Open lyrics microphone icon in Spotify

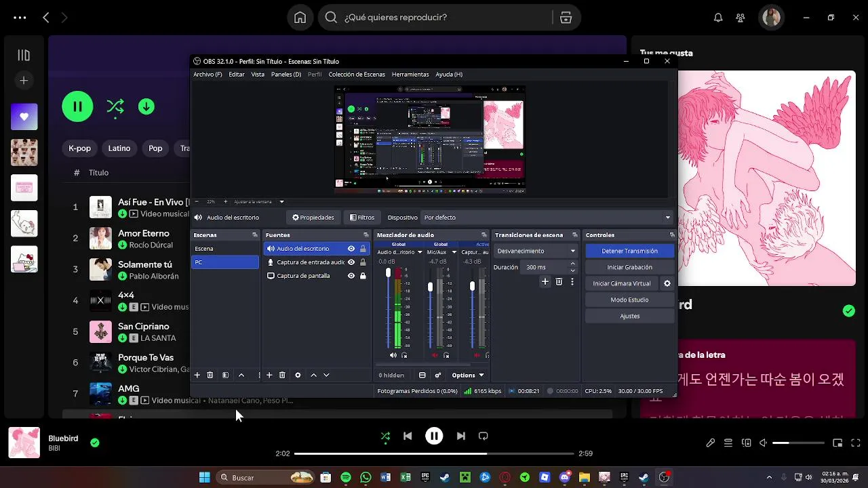point(711,443)
